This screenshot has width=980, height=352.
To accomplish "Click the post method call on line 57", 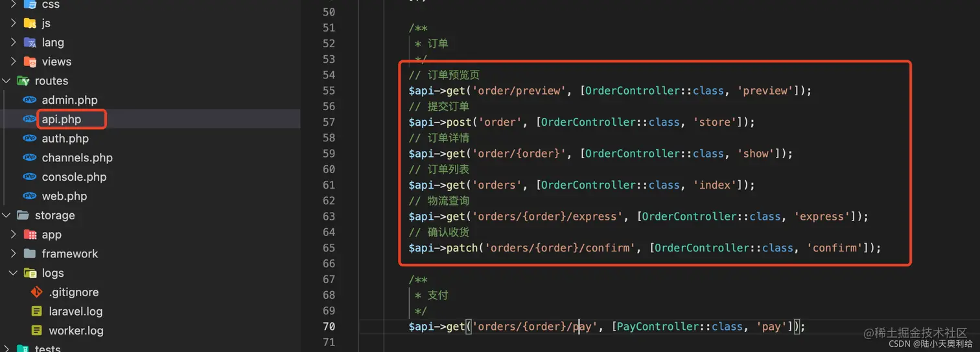I will [x=459, y=122].
